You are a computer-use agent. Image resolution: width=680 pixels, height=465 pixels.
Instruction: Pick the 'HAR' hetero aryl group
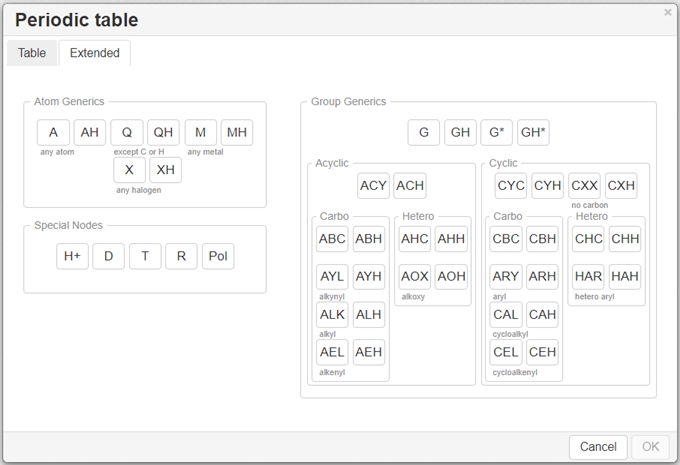588,276
